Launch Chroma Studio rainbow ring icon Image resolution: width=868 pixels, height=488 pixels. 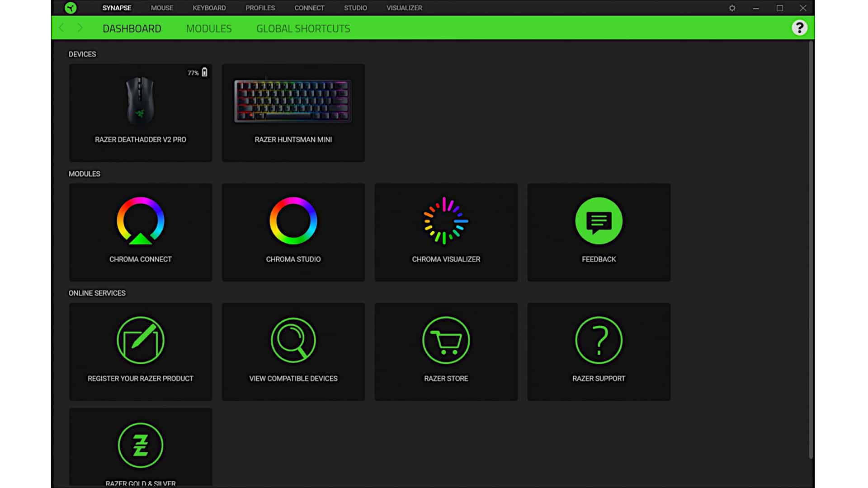293,221
